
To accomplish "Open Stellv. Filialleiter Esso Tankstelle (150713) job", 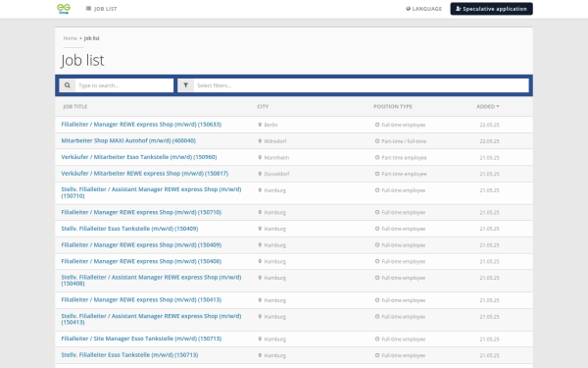I will 129,355.
